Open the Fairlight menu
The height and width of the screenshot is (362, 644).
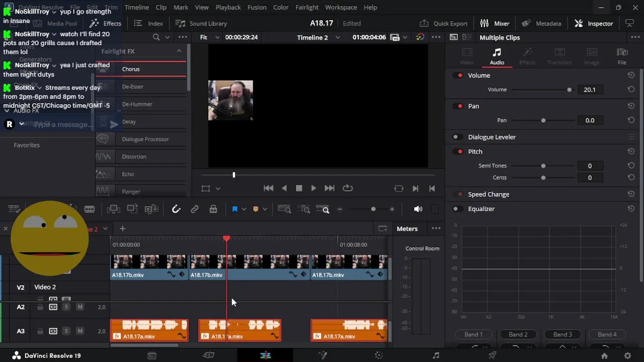(x=307, y=7)
